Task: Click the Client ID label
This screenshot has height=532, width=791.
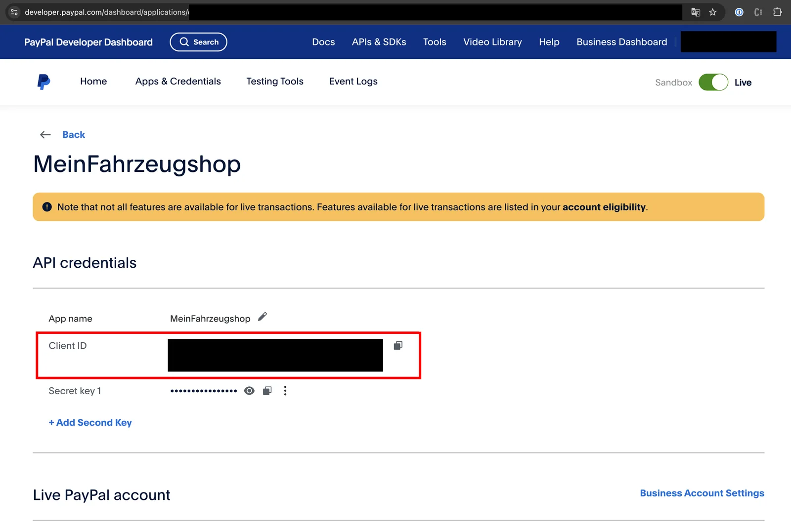Action: click(x=68, y=346)
